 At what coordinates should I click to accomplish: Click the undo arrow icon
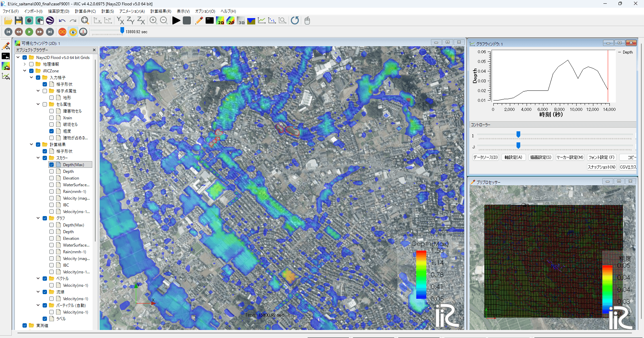62,21
